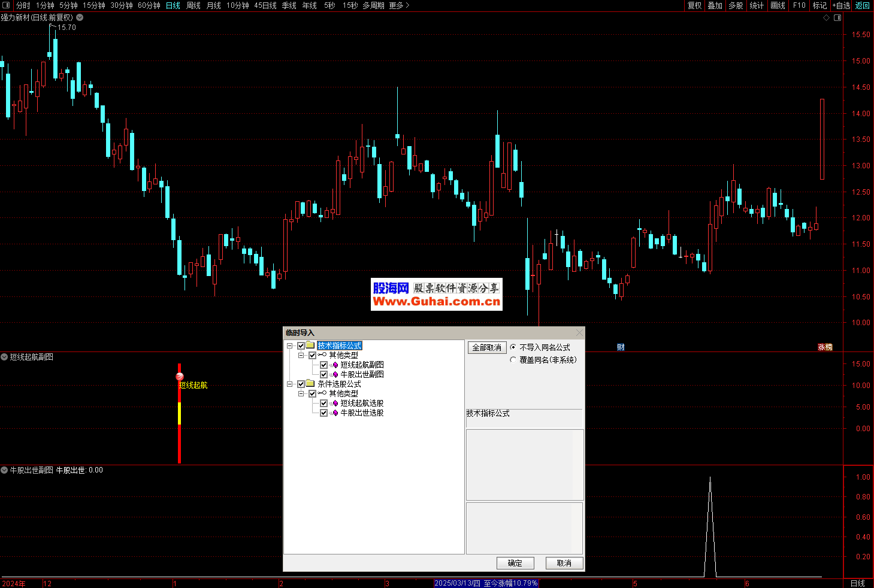Select the 不导入同名公式 radio option

coord(513,347)
